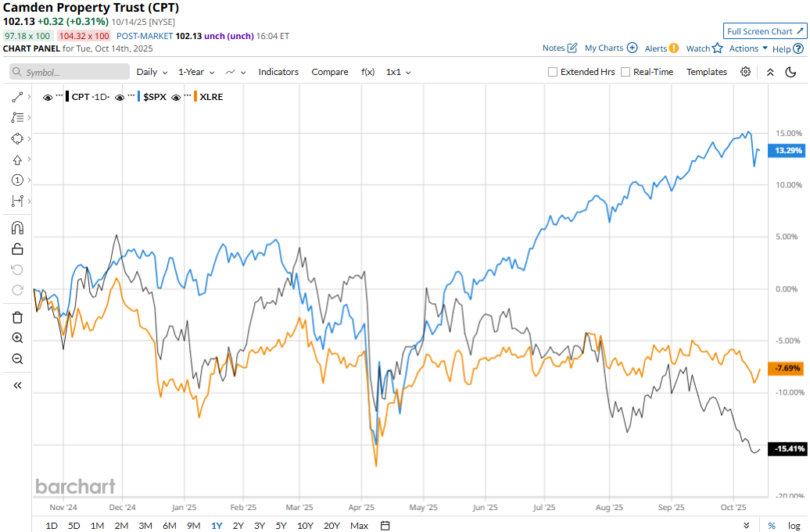
Task: Click the -15.41% CPT price label
Action: pyautogui.click(x=787, y=449)
